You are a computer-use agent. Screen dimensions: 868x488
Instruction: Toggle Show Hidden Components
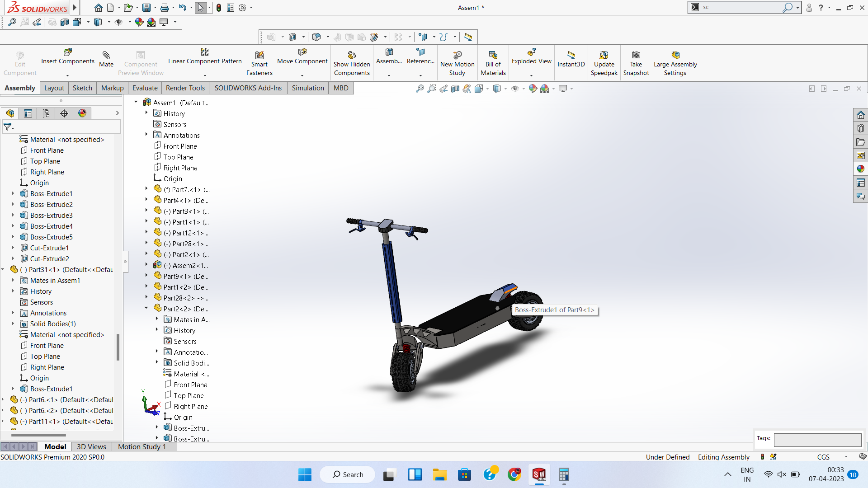tap(352, 56)
